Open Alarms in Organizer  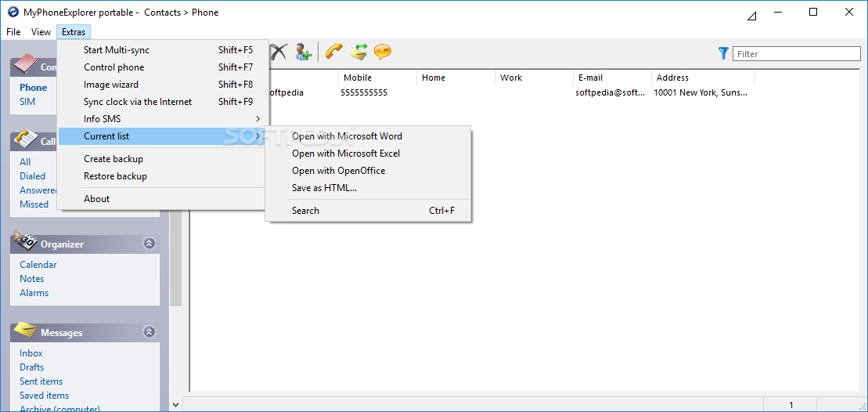pos(34,292)
